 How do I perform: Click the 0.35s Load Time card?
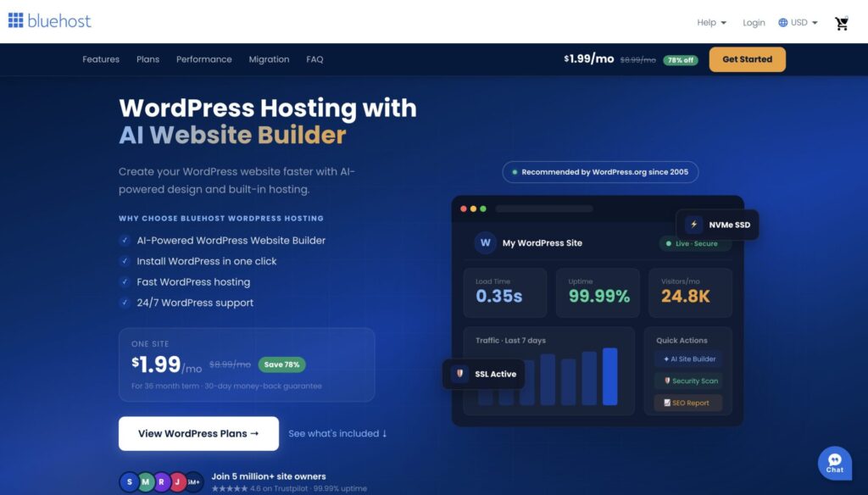click(505, 293)
